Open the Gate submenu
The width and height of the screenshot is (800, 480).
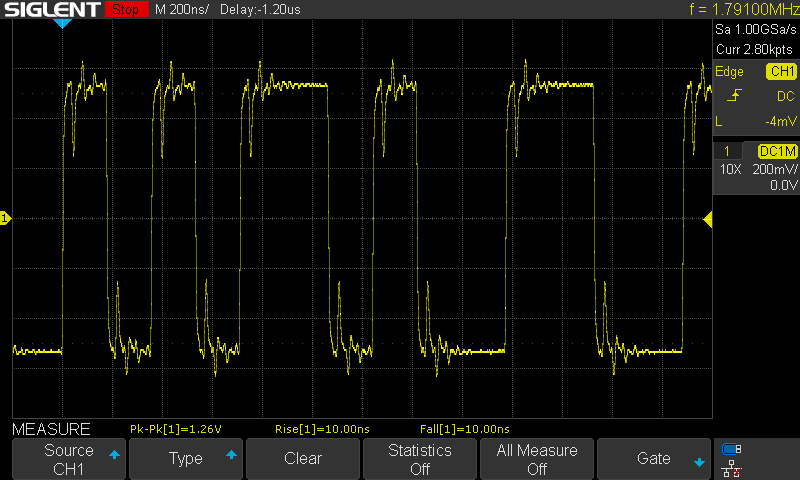coord(654,459)
